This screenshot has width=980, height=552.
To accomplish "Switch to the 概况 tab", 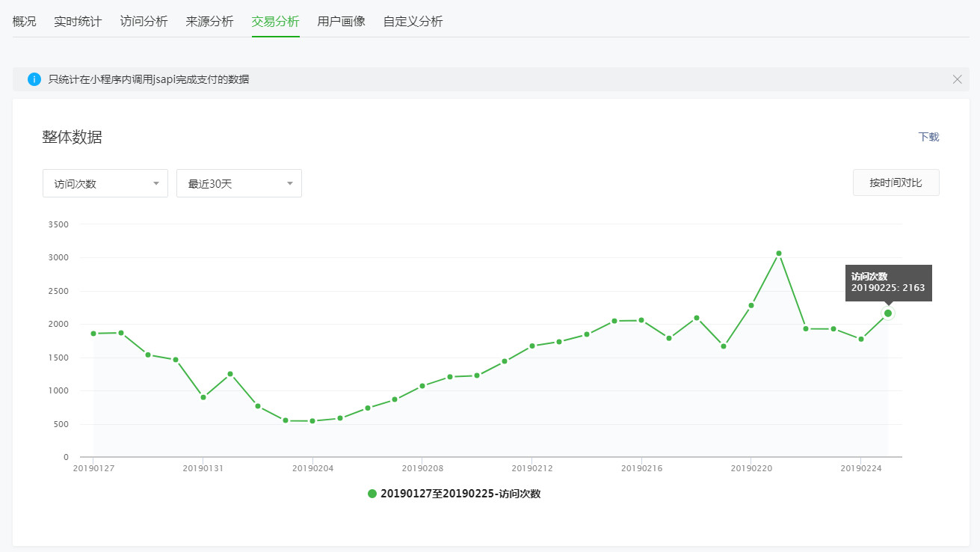I will coord(24,21).
